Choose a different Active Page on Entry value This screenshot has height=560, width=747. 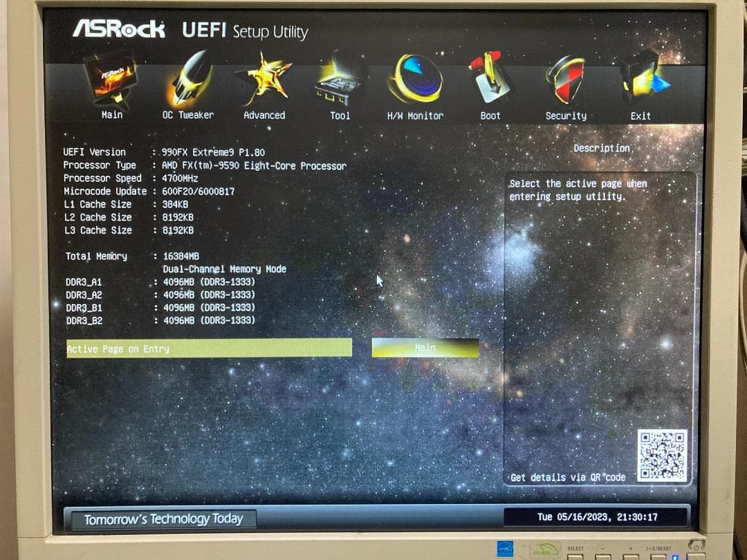pyautogui.click(x=425, y=347)
